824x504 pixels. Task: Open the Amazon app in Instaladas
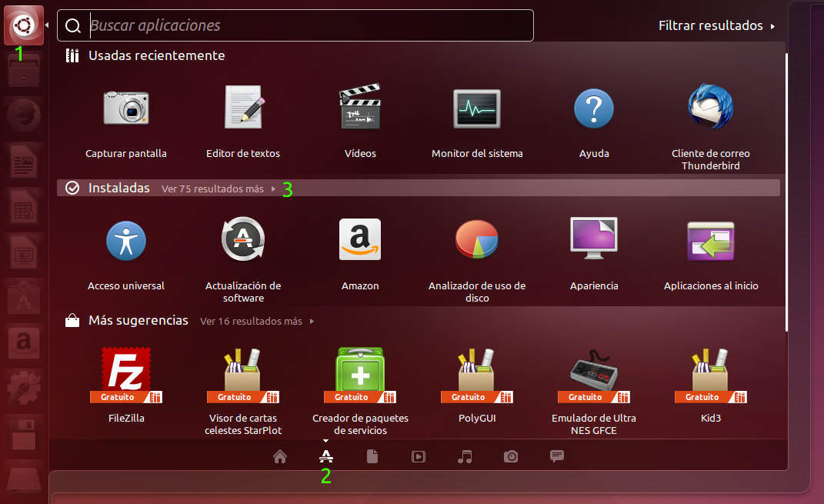click(360, 239)
